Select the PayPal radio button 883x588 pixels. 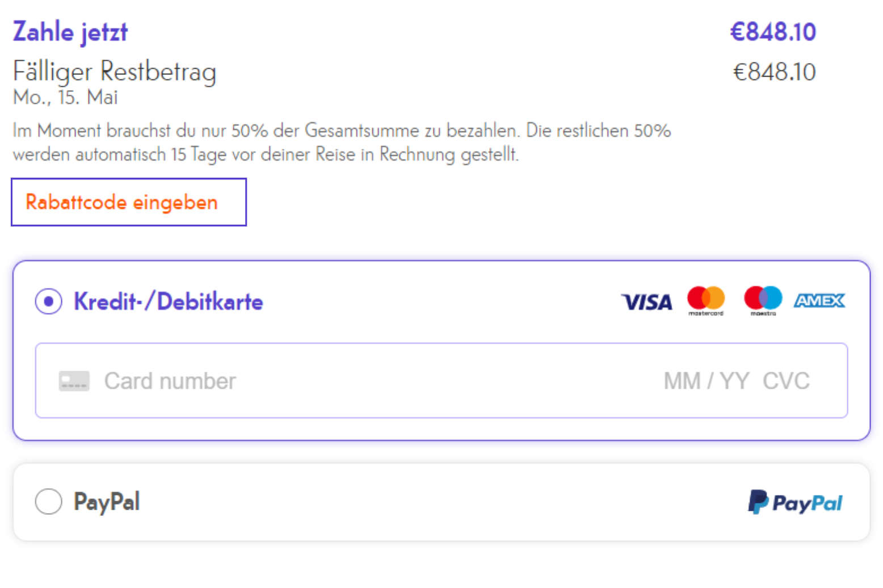(x=49, y=502)
